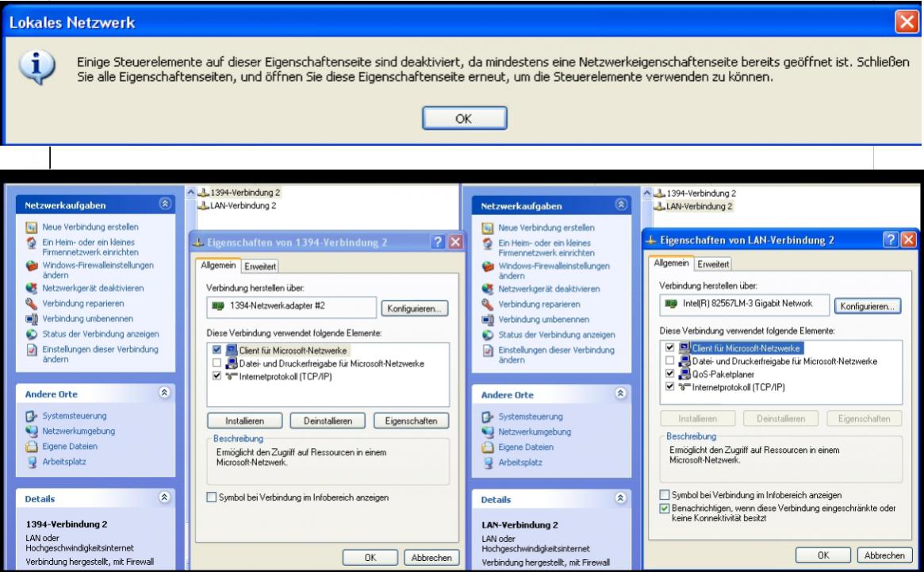This screenshot has height=572, width=924.
Task: Close the Lokales Netzwerk message dialog
Action: (907, 22)
